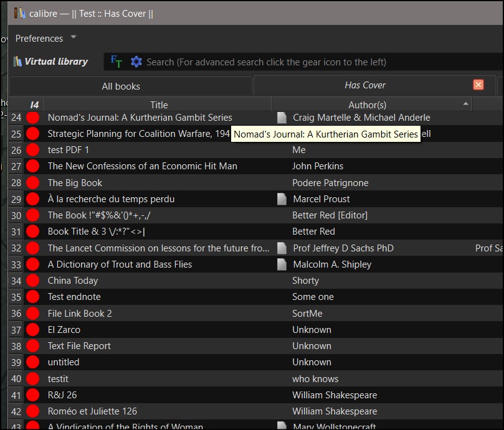This screenshot has height=430, width=504.
Task: Select 'À la recherche du temps perdu' title
Action: tap(111, 199)
